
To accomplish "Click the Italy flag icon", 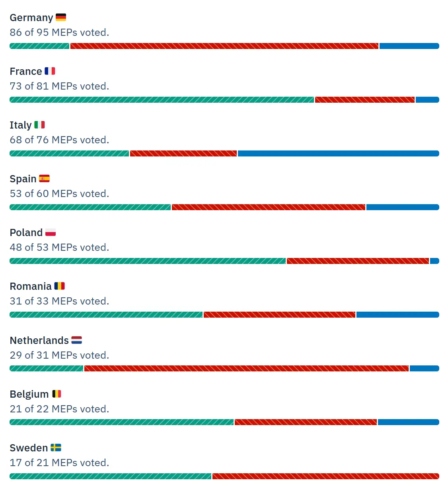I will pos(39,125).
